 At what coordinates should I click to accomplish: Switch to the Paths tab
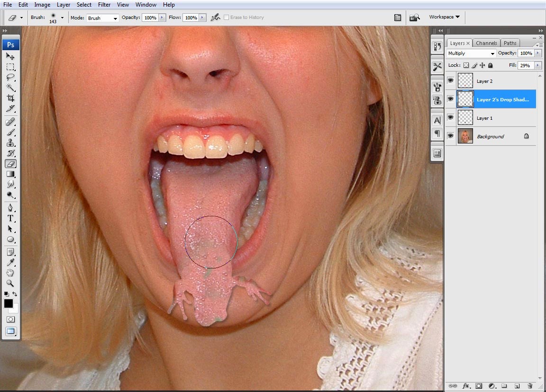click(510, 43)
